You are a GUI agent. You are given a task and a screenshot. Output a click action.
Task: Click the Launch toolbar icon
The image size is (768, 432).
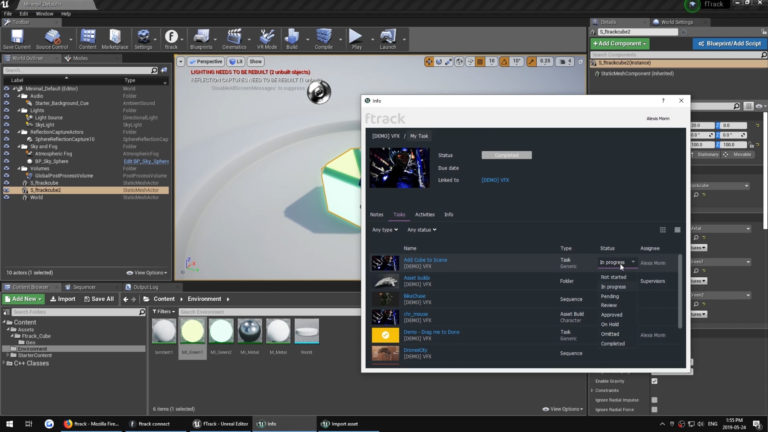(x=387, y=39)
